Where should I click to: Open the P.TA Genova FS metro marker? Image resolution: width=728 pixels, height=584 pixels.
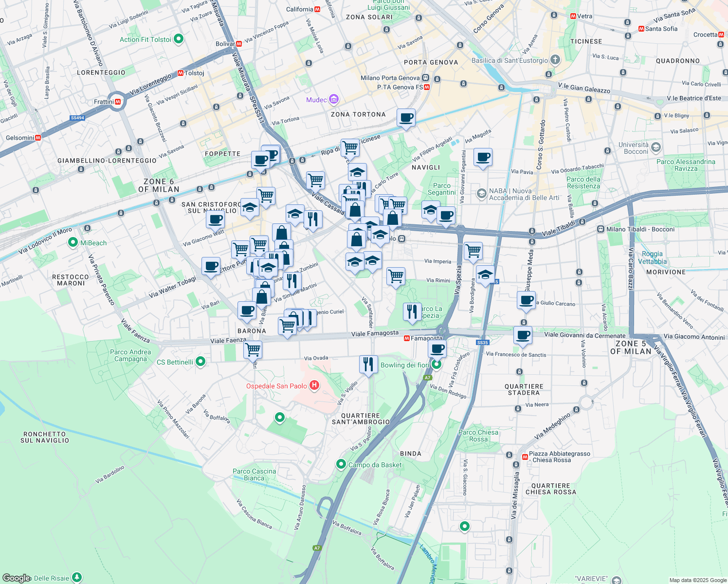coord(427,87)
